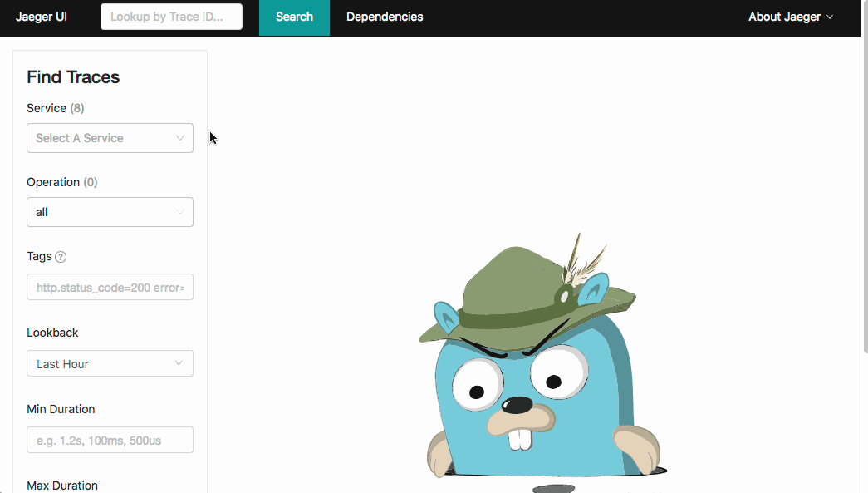Open the Select A Service dropdown

click(x=110, y=138)
